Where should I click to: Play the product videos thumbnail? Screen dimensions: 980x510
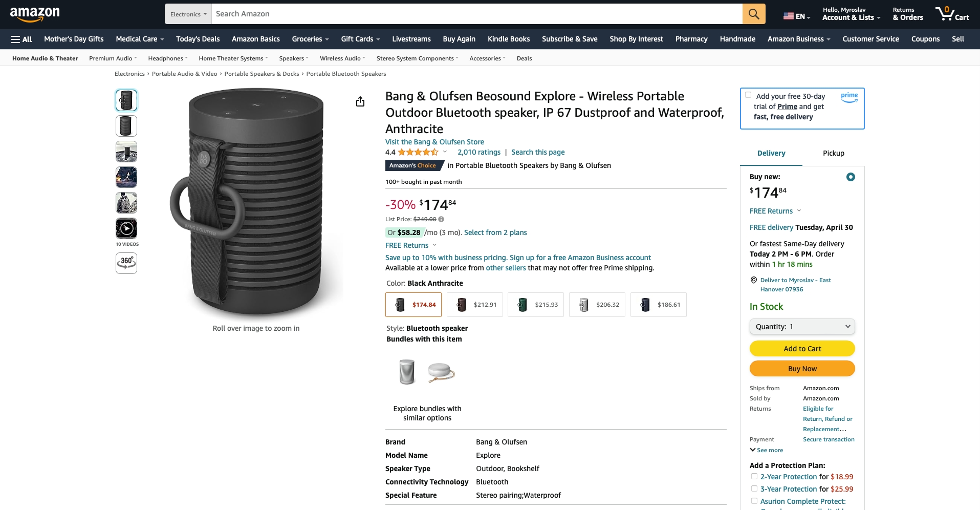pos(126,228)
